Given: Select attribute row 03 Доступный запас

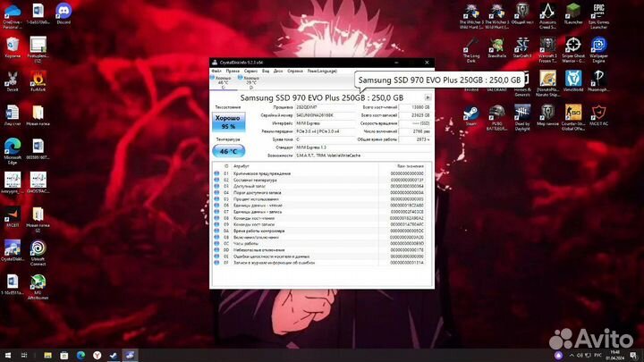Looking at the screenshot, I should 321,186.
